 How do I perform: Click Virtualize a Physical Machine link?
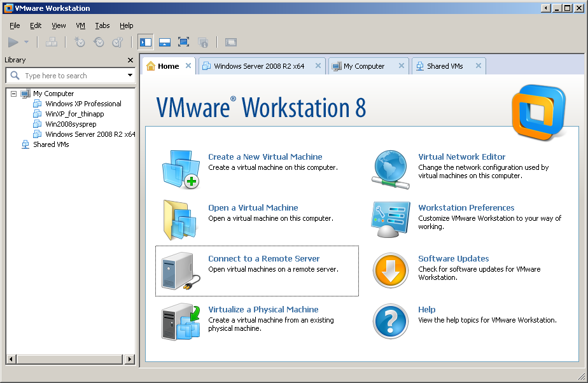point(263,310)
